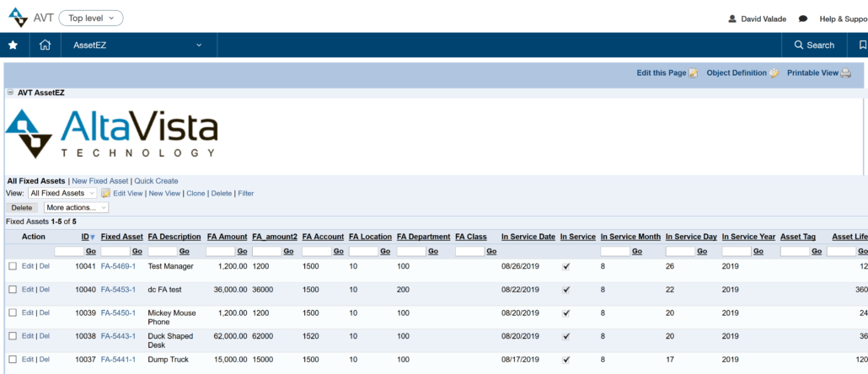The width and height of the screenshot is (868, 374).
Task: Sort by FA Amount column header
Action: 227,237
